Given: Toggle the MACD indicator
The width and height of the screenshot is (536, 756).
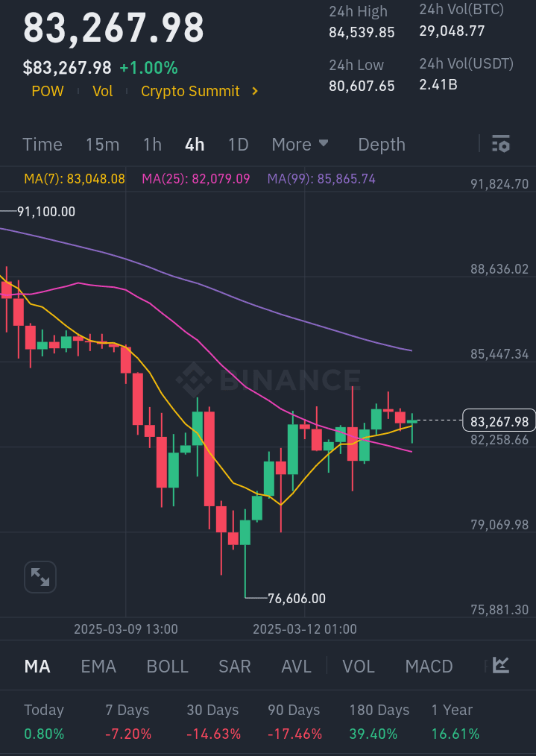Looking at the screenshot, I should tap(429, 666).
